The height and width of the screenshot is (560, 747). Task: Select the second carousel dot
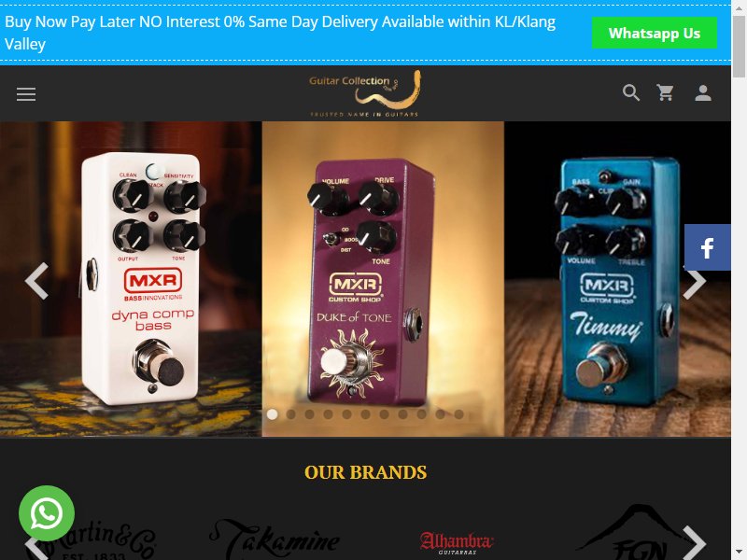(290, 414)
